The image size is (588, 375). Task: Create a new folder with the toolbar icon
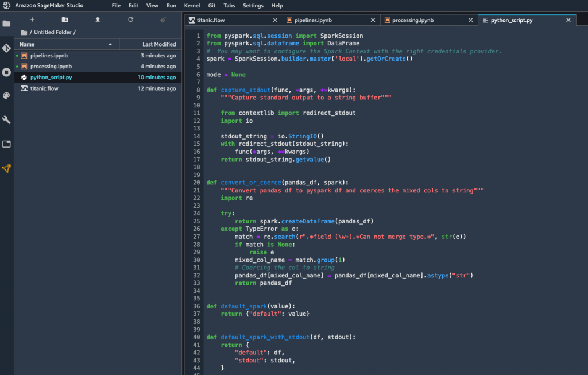click(65, 20)
